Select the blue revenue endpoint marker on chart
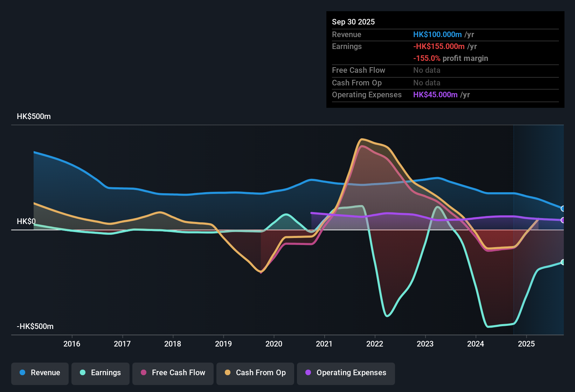This screenshot has width=575, height=392. 563,208
